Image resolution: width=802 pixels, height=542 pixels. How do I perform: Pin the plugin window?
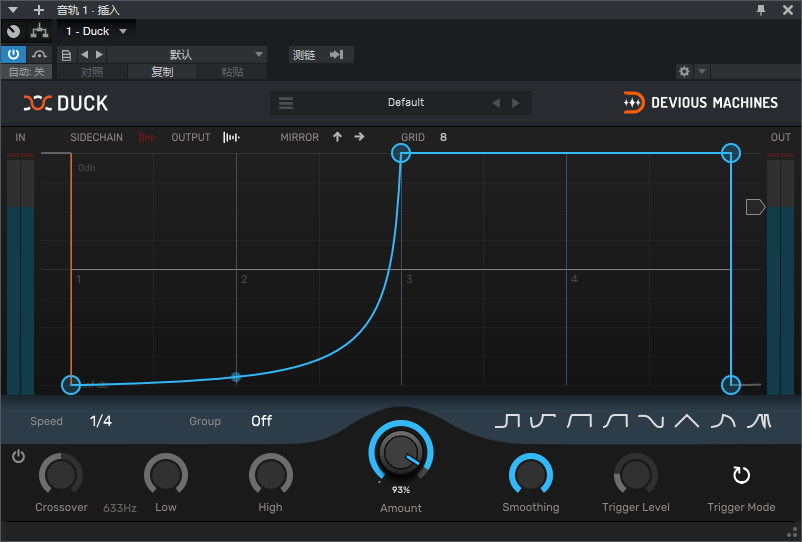pyautogui.click(x=761, y=10)
